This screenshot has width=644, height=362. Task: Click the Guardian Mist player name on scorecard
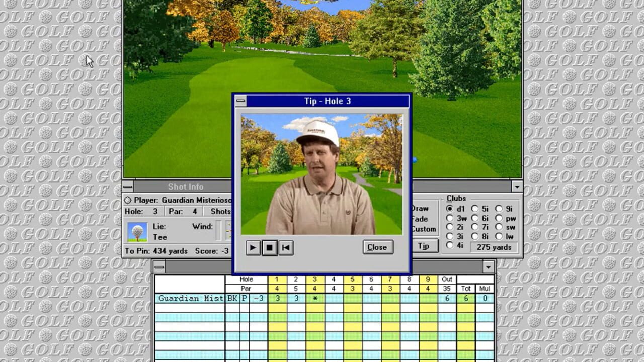pyautogui.click(x=190, y=298)
